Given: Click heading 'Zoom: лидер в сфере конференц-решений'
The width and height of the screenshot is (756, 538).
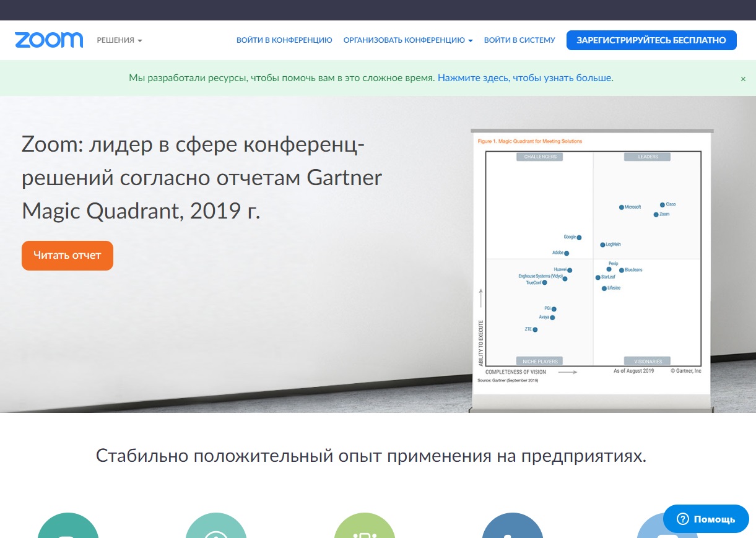Looking at the screenshot, I should coord(202,178).
